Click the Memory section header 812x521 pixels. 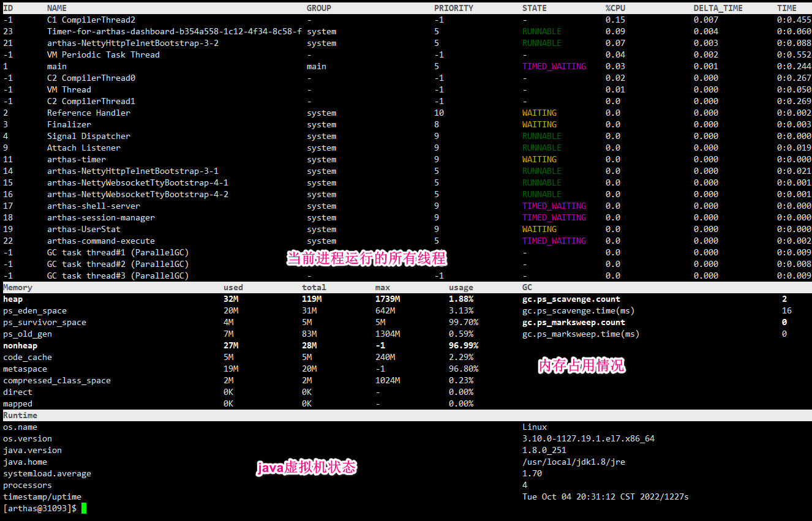coord(18,287)
